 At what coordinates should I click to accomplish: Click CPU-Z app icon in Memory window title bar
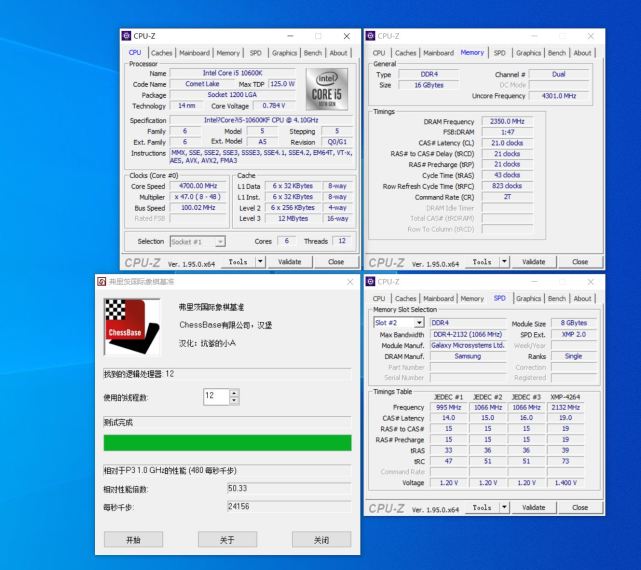tap(370, 36)
